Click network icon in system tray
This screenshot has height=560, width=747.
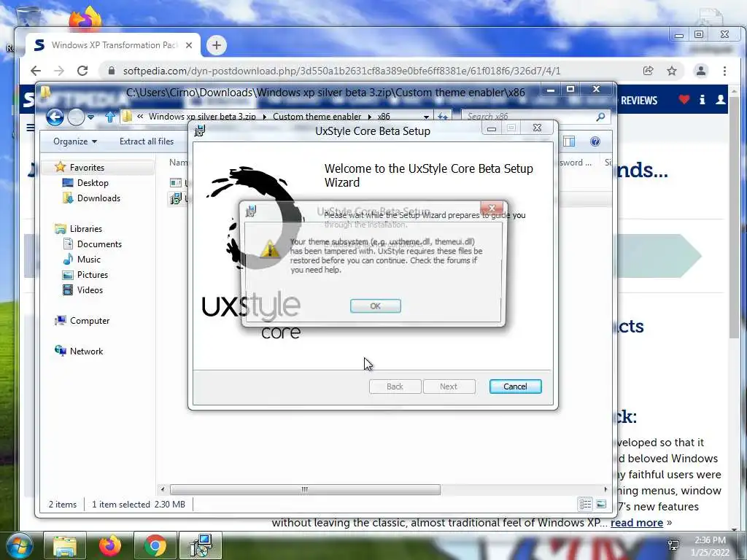click(673, 545)
